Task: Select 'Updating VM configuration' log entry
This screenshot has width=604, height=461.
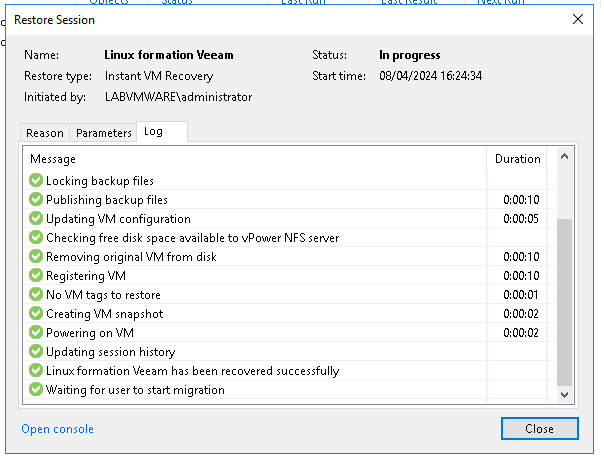Action: (x=118, y=219)
